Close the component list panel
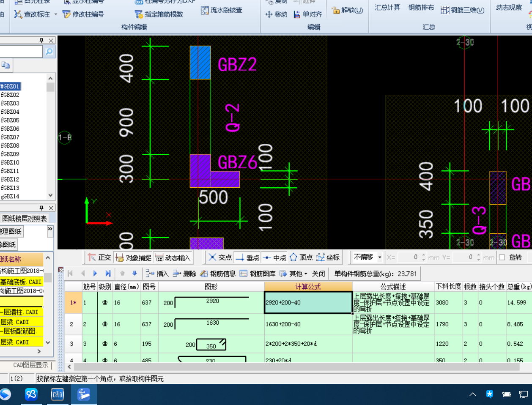The image size is (532, 405). [51, 41]
